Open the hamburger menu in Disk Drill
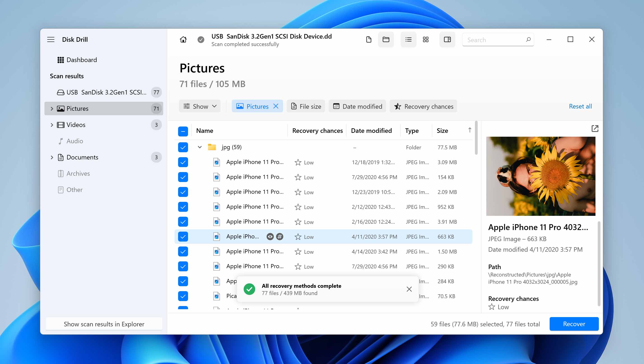644x364 pixels. (51, 39)
